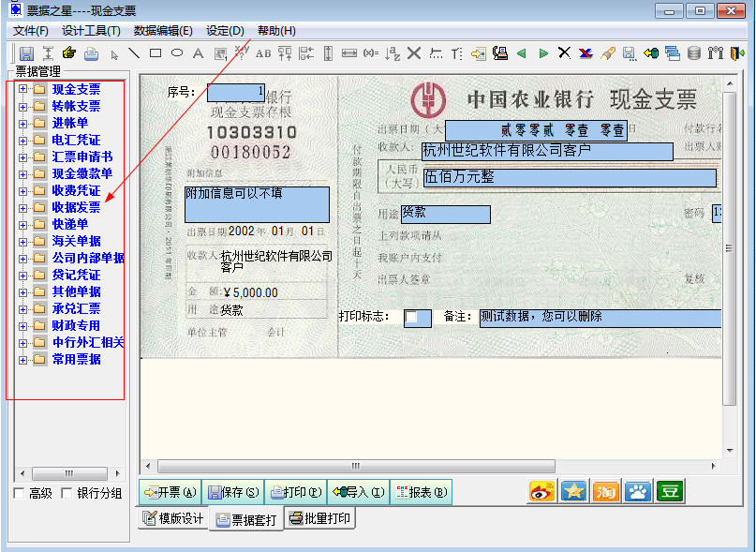
Task: Click the 报表(B) button
Action: pyautogui.click(x=419, y=492)
